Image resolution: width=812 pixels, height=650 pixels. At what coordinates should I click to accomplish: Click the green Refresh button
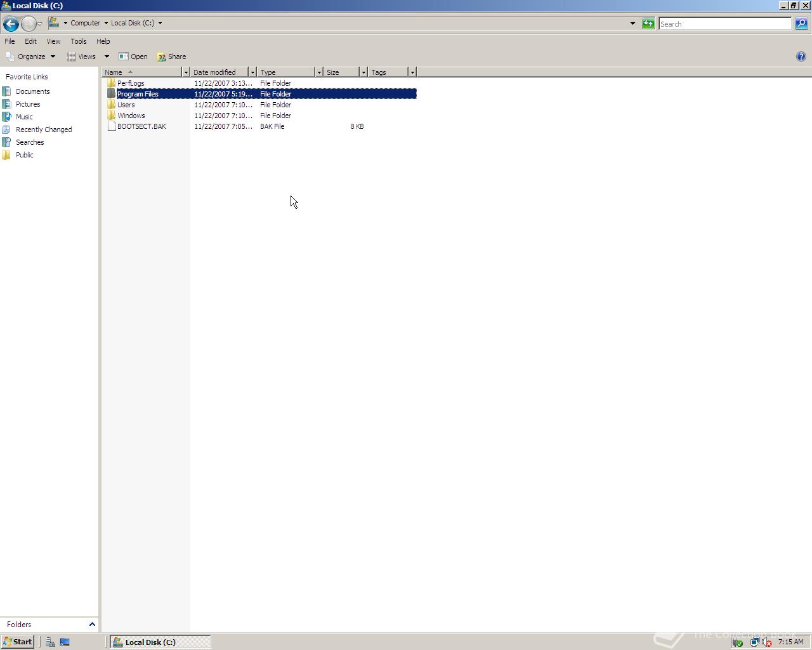(648, 23)
